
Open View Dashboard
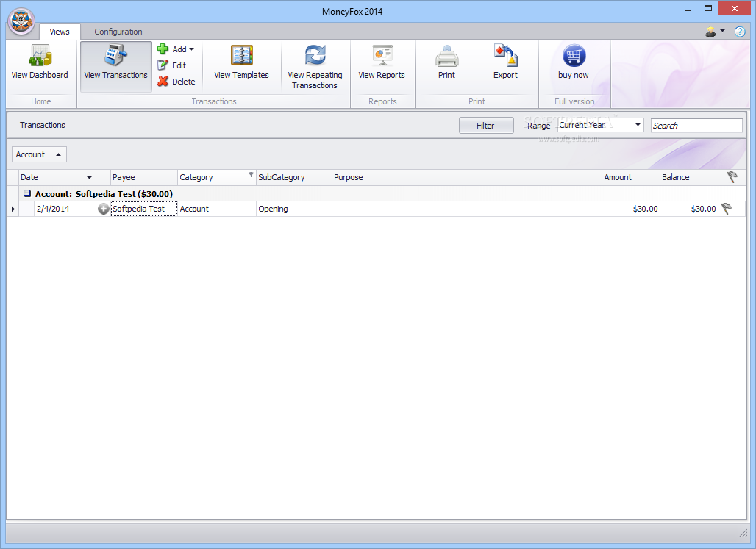(x=40, y=62)
